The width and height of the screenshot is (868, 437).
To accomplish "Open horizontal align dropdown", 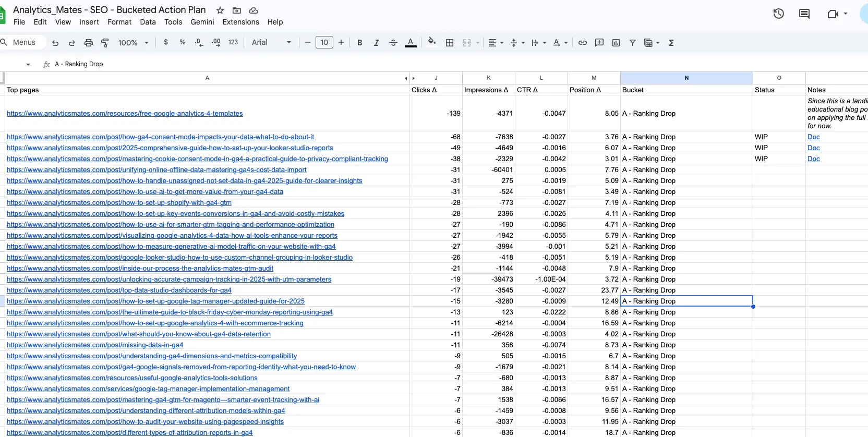I will [496, 43].
